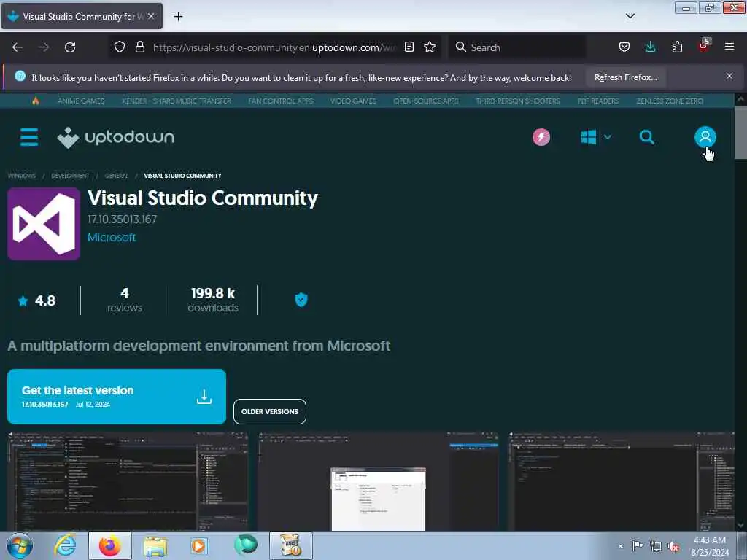The width and height of the screenshot is (747, 560).
Task: Click the Firefox Search box
Action: (x=517, y=47)
